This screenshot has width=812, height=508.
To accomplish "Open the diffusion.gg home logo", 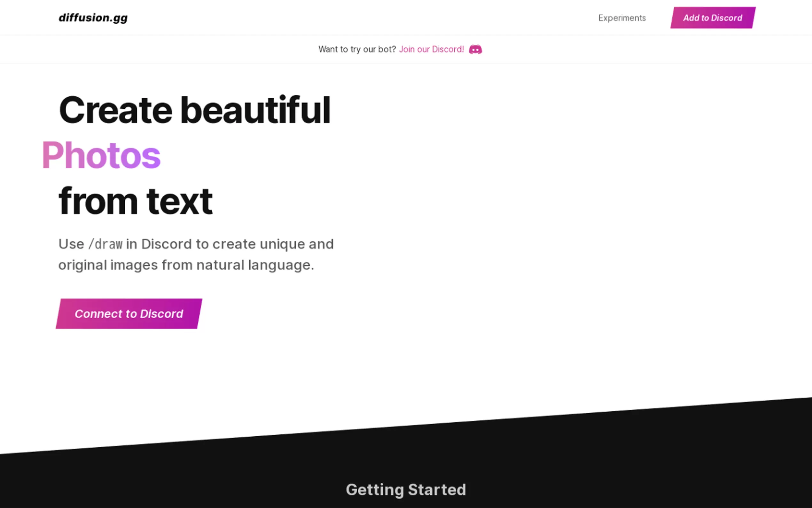I will [x=93, y=18].
